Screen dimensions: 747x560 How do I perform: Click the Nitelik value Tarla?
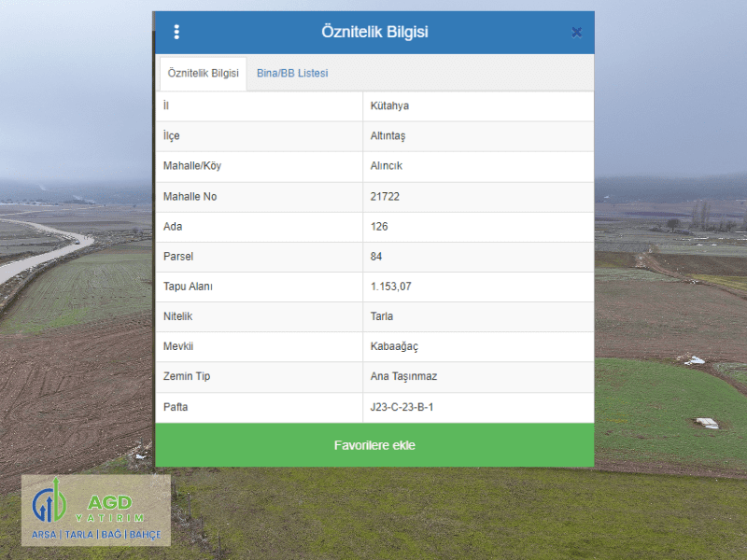point(382,316)
